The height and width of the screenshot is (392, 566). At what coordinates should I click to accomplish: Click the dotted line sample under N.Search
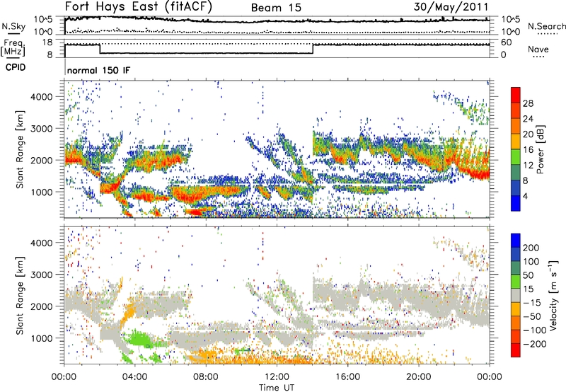(547, 33)
